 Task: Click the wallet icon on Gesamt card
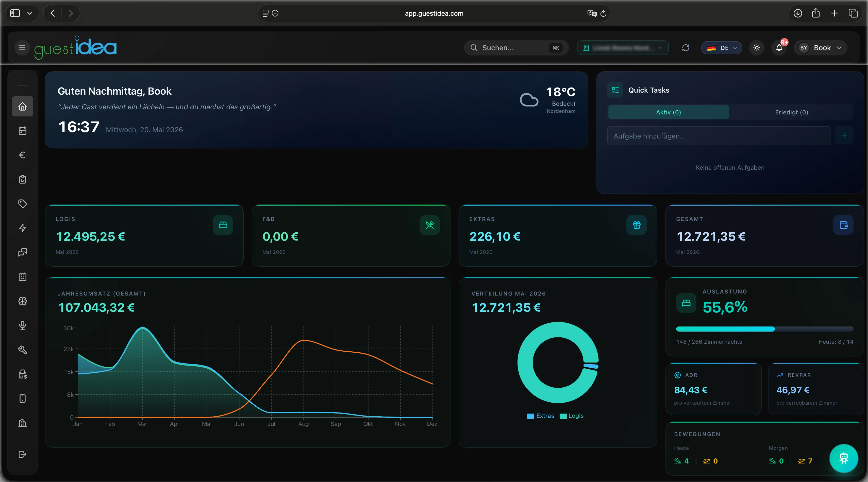click(843, 225)
